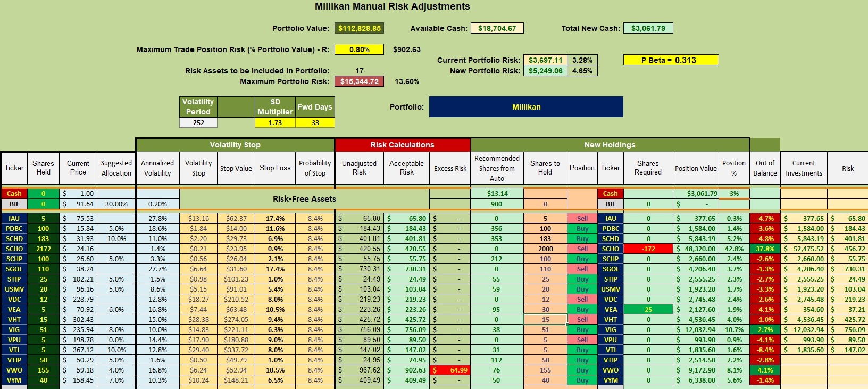
Task: Select SCHO out of balance 37.8% cell
Action: tap(765, 249)
